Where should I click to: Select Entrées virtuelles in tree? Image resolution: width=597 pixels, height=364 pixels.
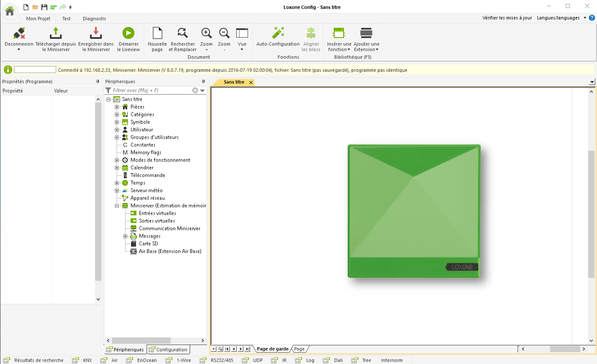click(x=157, y=213)
